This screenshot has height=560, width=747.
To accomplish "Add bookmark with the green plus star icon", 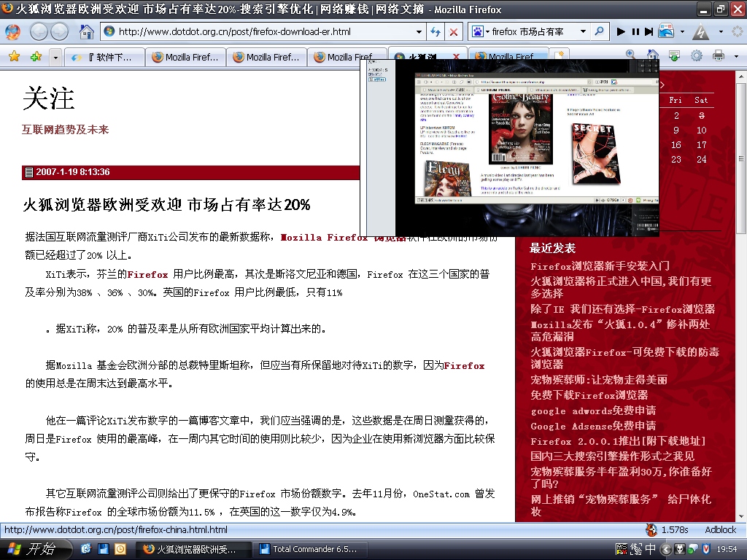I will point(36,57).
